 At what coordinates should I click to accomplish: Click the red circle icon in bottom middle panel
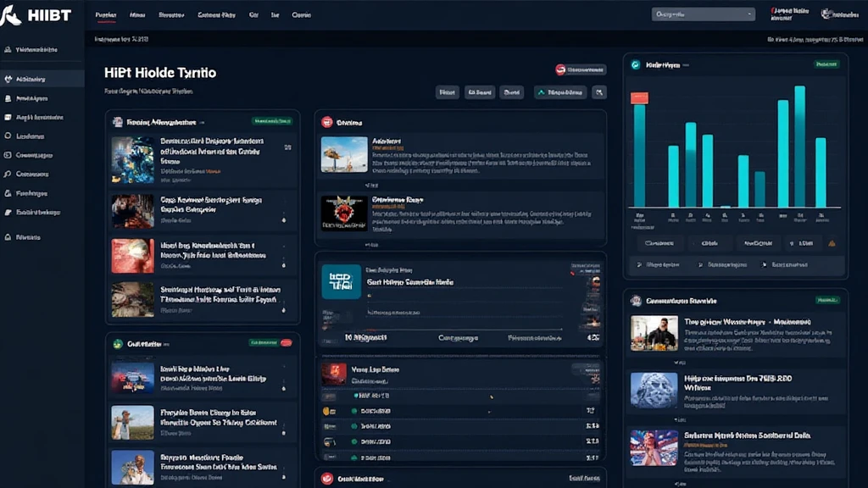pos(327,479)
